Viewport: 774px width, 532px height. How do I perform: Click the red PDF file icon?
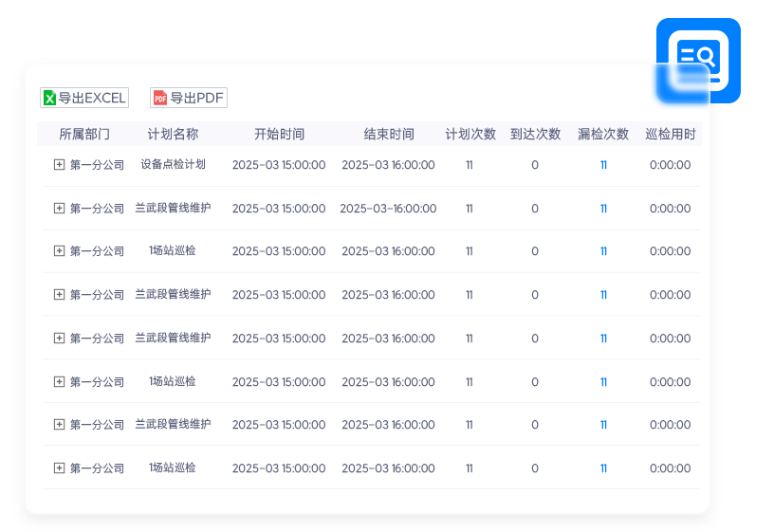tap(159, 98)
